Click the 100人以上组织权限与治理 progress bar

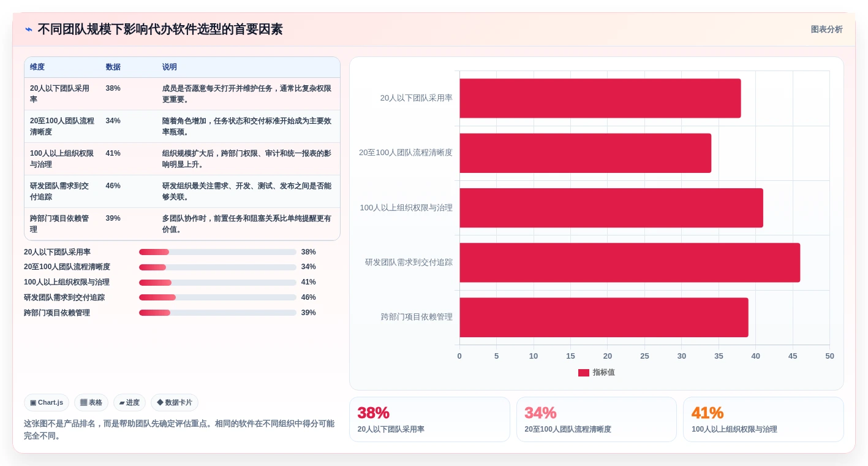pos(217,283)
